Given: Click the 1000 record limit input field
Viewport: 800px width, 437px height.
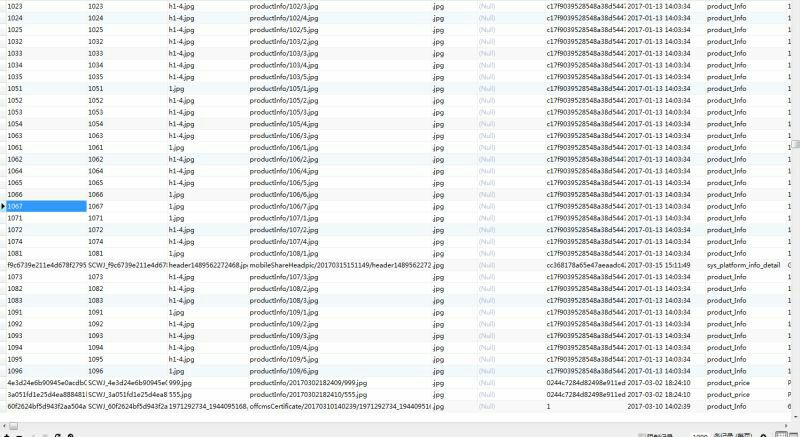Looking at the screenshot, I should (x=700, y=434).
